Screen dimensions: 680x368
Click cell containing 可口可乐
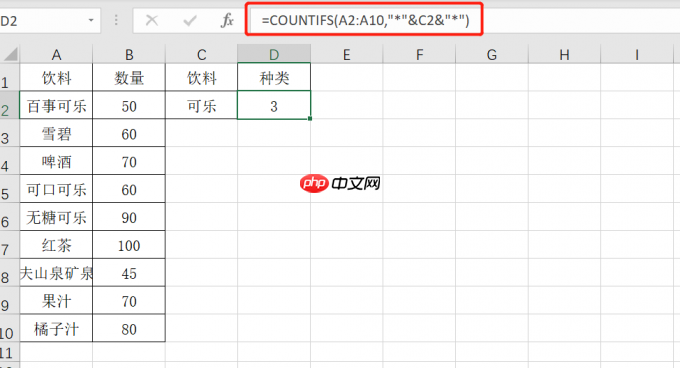(x=56, y=189)
